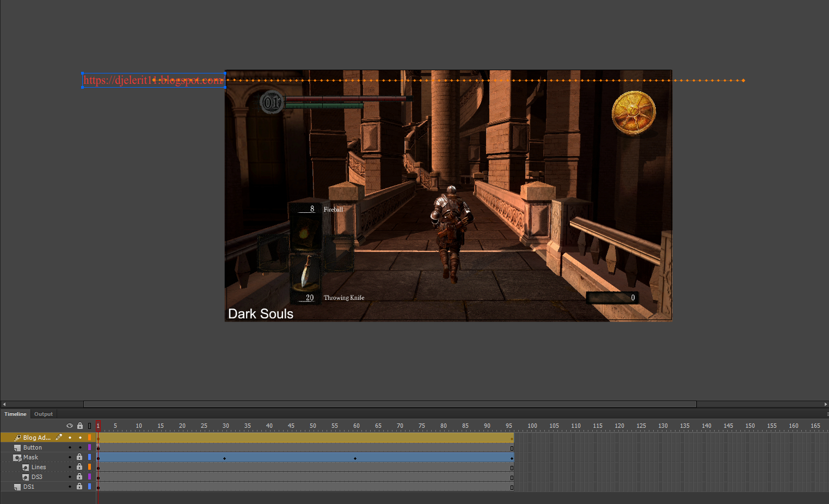Hide the Lines layer with its visibility dot
Screen dimensions: 829x504
pyautogui.click(x=70, y=467)
